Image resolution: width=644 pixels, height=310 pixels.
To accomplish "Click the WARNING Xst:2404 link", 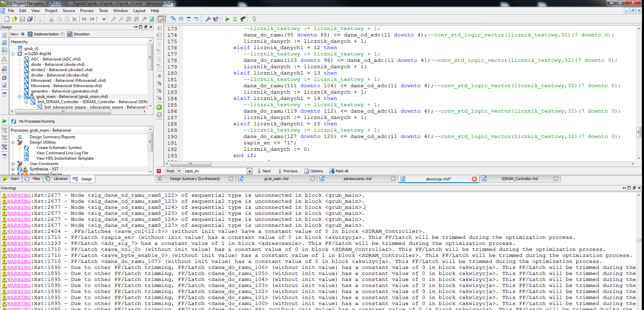I will [x=19, y=231].
